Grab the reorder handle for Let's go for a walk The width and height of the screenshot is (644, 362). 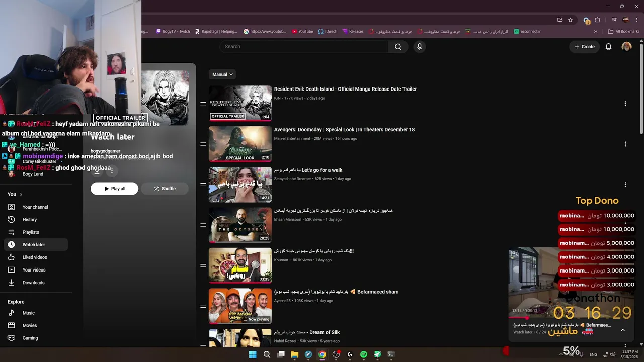coord(203,185)
